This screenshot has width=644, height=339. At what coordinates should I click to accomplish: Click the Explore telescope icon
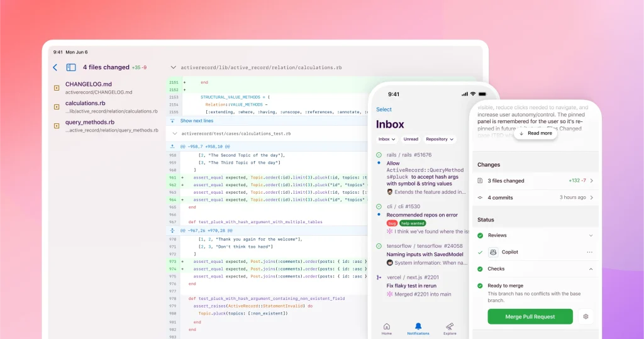click(450, 326)
